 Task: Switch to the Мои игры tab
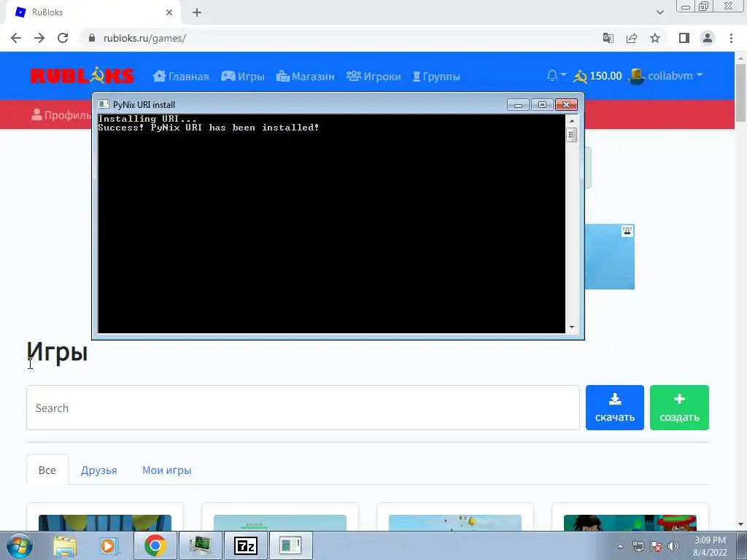coord(167,470)
